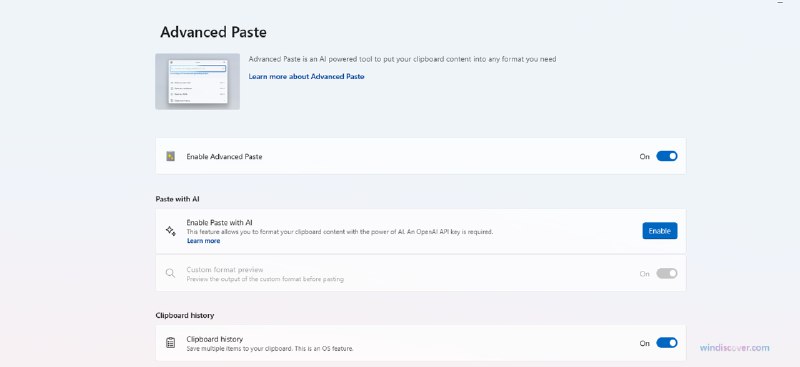800x367 pixels.
Task: Click the Paste with AI section heading
Action: pyautogui.click(x=177, y=199)
